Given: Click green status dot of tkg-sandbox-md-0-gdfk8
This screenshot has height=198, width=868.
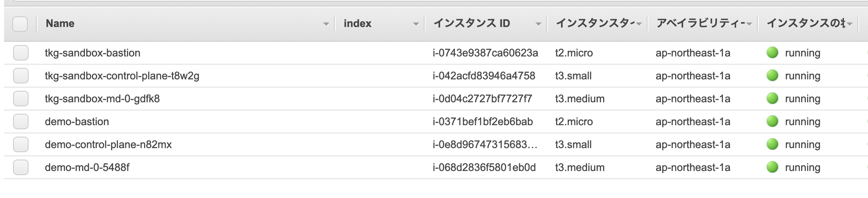Looking at the screenshot, I should (772, 98).
